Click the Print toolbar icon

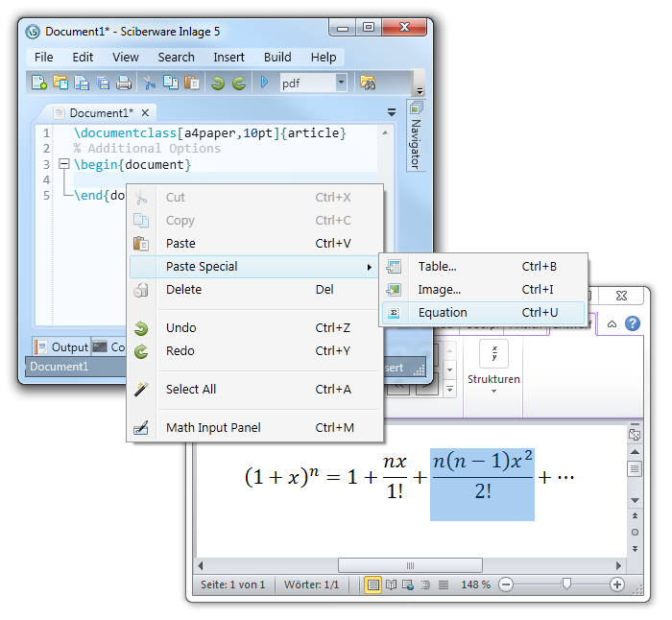(x=124, y=83)
